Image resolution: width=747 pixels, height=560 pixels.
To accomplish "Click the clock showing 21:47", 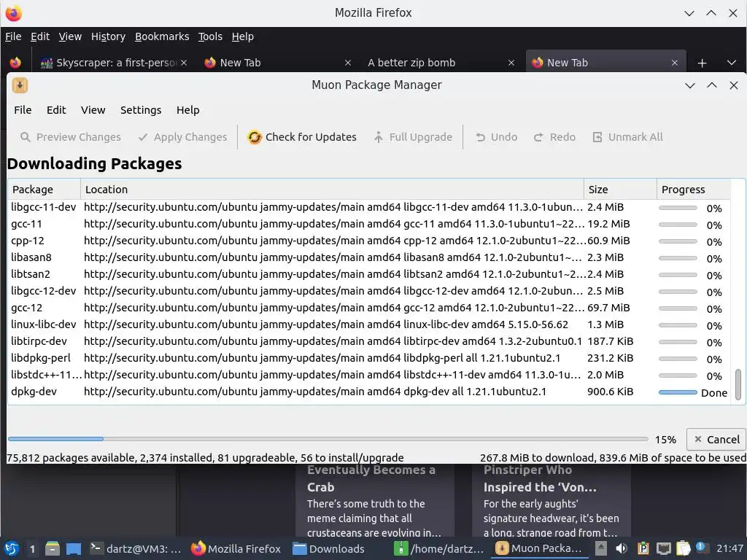I will coord(729,548).
